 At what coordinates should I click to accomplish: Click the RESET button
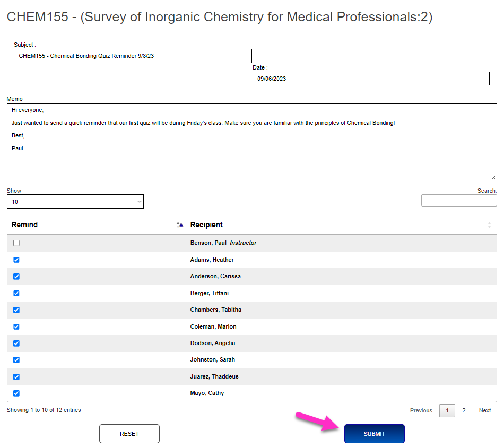pos(129,434)
